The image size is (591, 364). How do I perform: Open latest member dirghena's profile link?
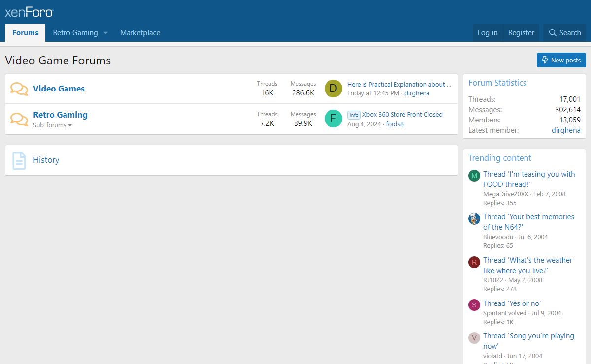tap(565, 130)
